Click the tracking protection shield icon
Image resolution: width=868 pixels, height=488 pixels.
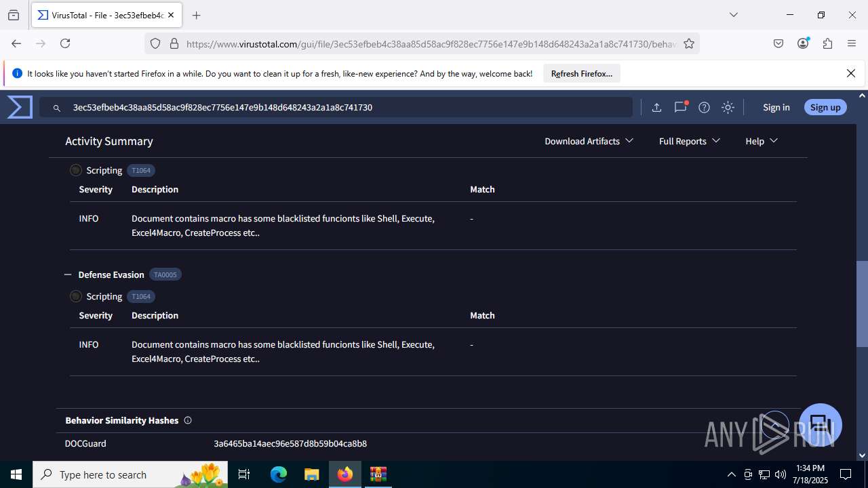[155, 43]
